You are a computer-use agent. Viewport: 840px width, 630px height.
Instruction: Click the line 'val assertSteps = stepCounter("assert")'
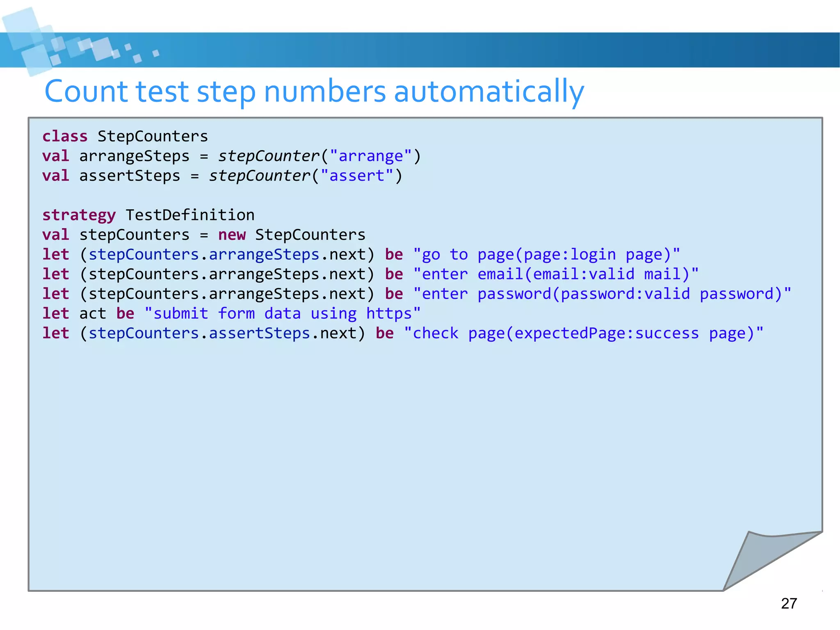click(223, 176)
